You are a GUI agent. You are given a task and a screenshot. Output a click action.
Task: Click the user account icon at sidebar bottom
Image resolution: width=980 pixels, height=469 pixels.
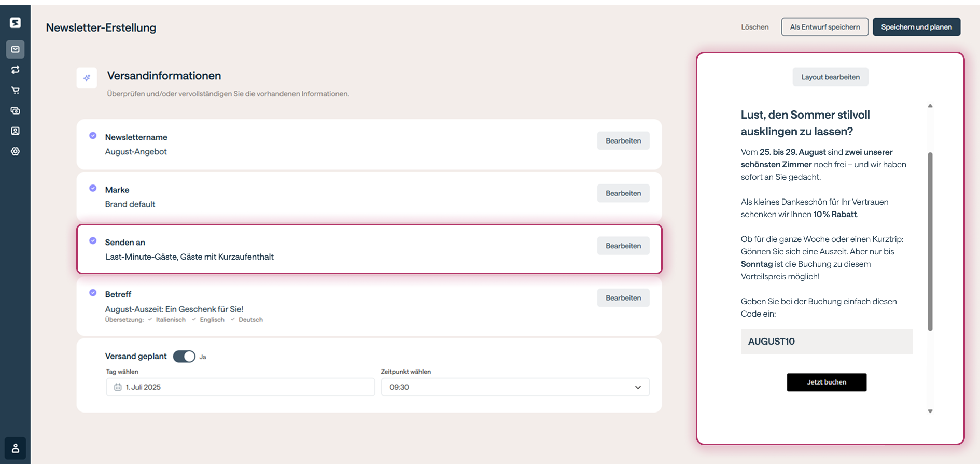coord(16,448)
